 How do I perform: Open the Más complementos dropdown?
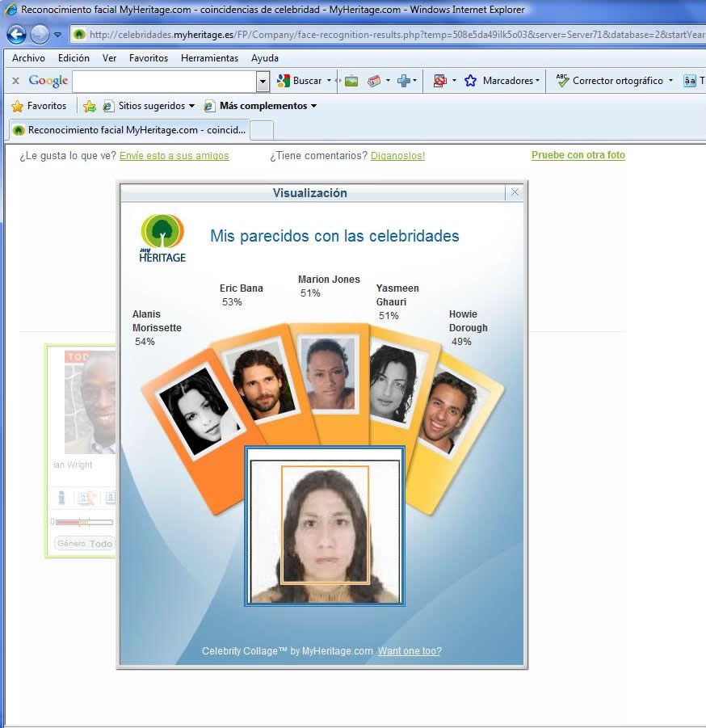pos(262,106)
